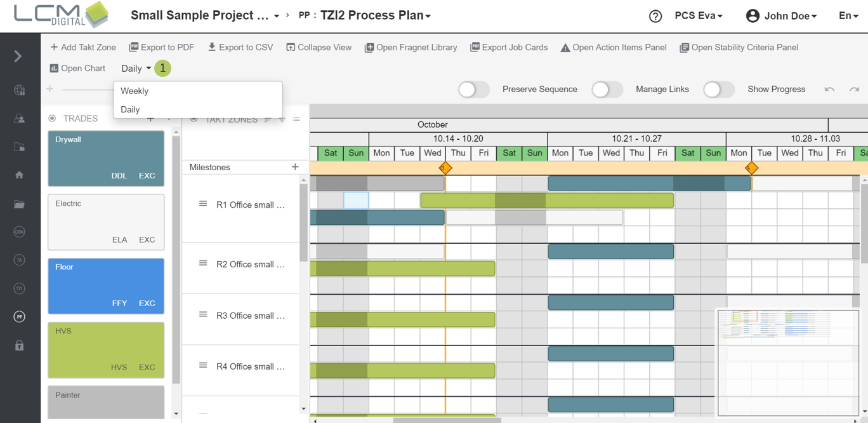Select Weekly from the view menu
The height and width of the screenshot is (423, 868).
click(135, 91)
